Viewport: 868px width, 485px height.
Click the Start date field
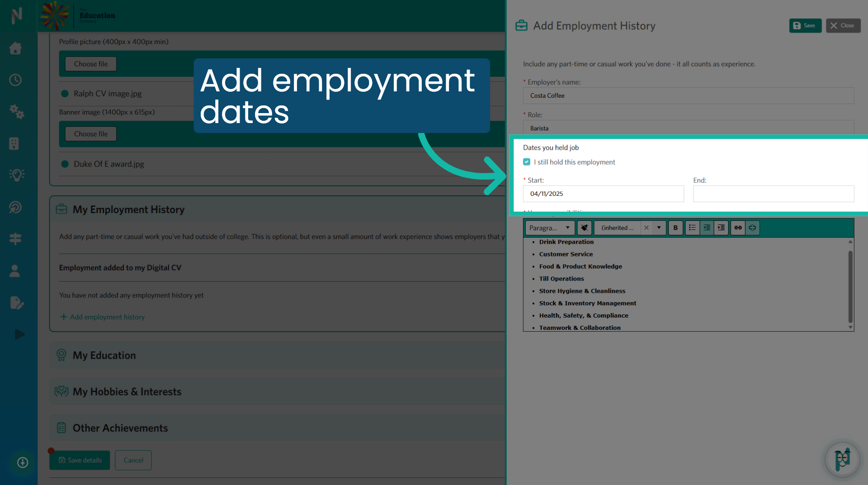click(x=604, y=194)
